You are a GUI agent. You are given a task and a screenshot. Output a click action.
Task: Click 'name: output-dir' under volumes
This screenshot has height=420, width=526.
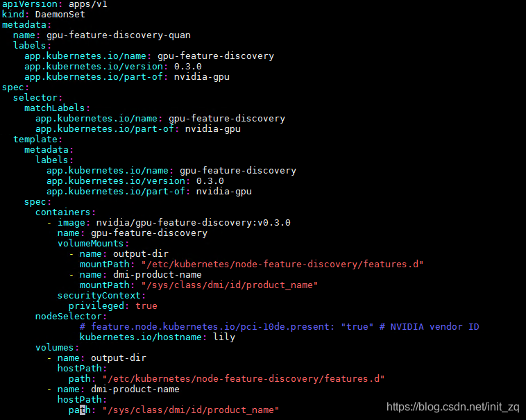(101, 358)
